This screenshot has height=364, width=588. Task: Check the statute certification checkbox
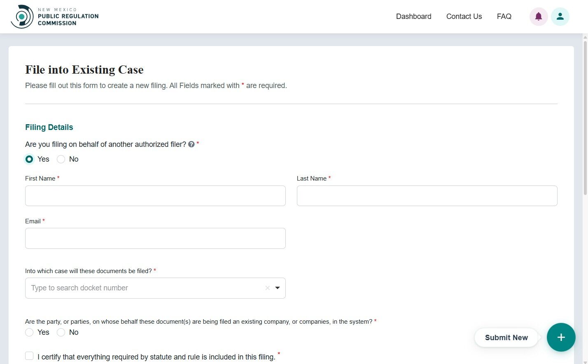29,356
